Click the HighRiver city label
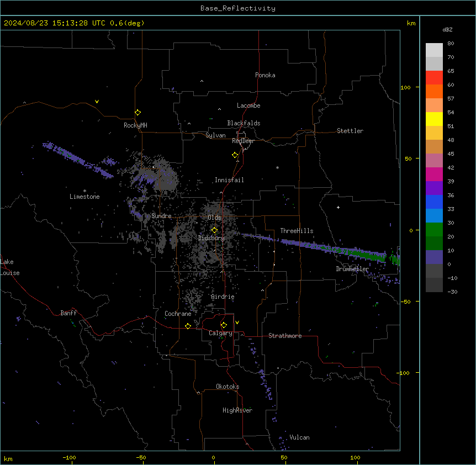Screen dimensions: 476x465 [x=237, y=410]
